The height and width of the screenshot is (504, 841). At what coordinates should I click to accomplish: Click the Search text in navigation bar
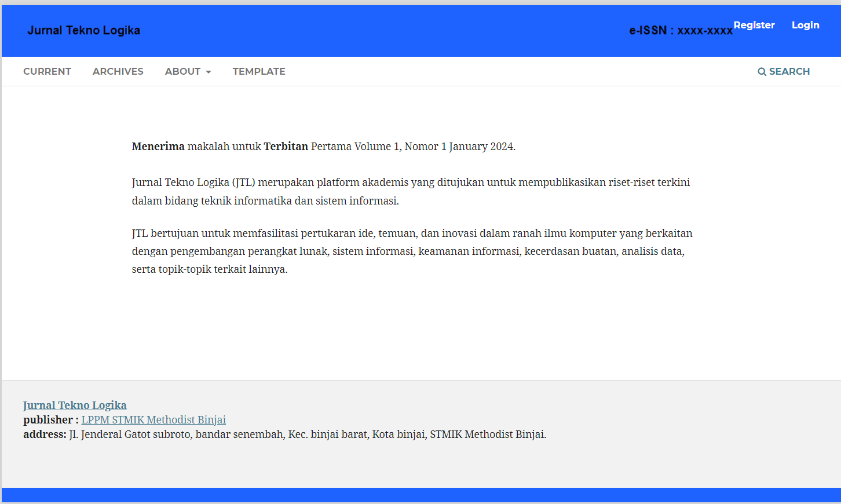[x=789, y=71]
